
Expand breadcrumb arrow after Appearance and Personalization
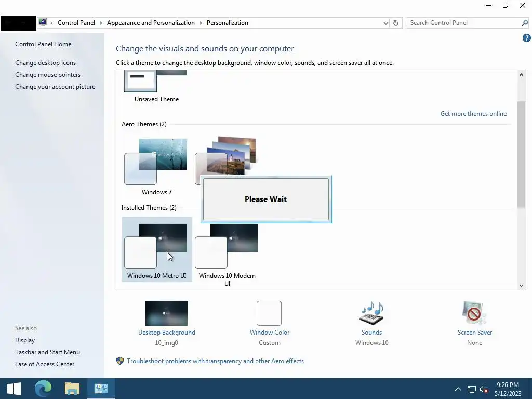pos(201,23)
